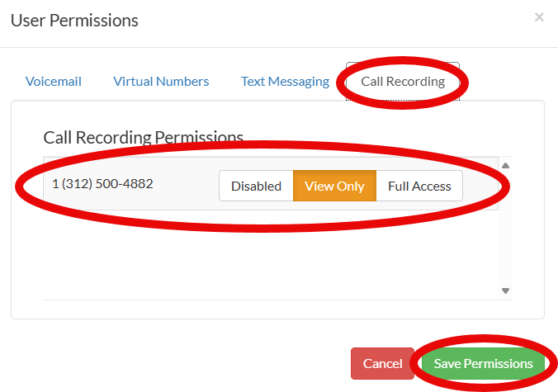Cancel the permission changes
The height and width of the screenshot is (392, 558).
coord(382,364)
